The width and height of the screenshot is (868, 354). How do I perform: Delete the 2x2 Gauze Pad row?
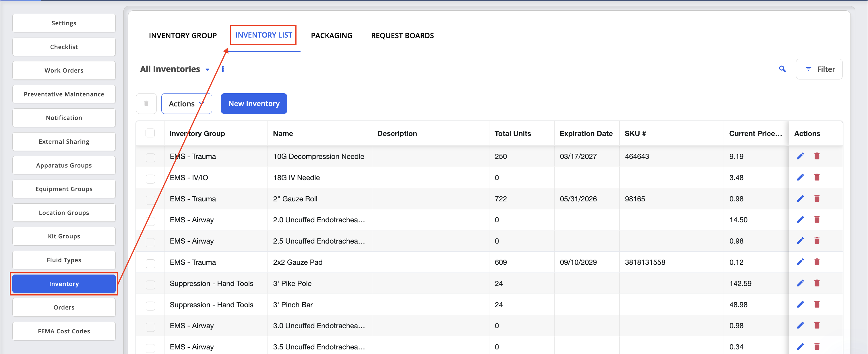(x=817, y=262)
